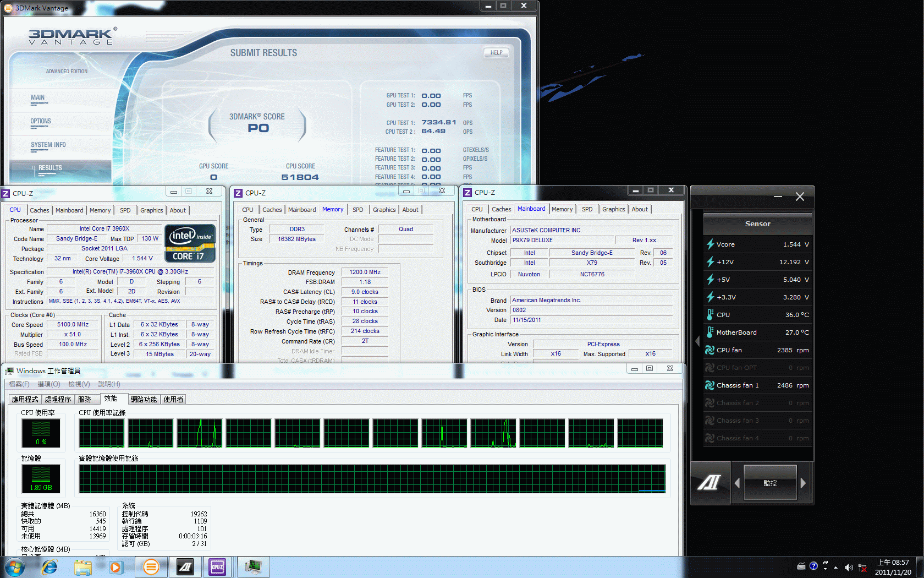Go to MAIN in 3DMark Vantage sidebar
The width and height of the screenshot is (924, 578).
click(x=38, y=97)
